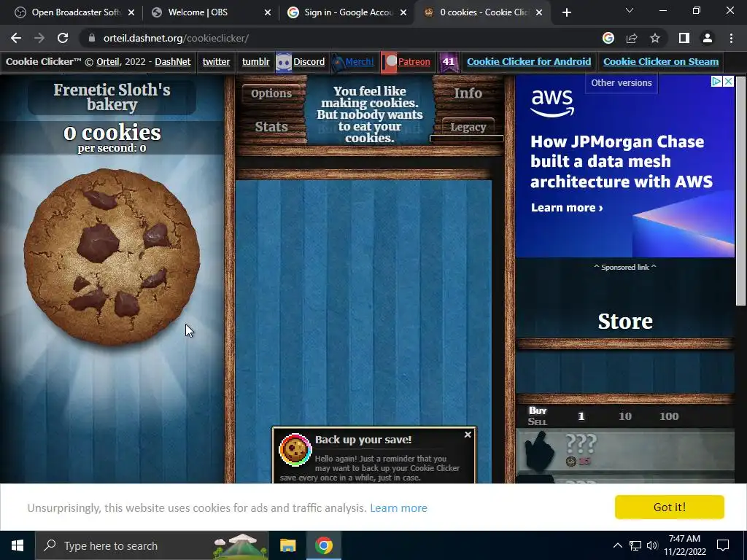This screenshot has height=560, width=747.
Task: Set store bulk amount to 100
Action: (x=669, y=416)
